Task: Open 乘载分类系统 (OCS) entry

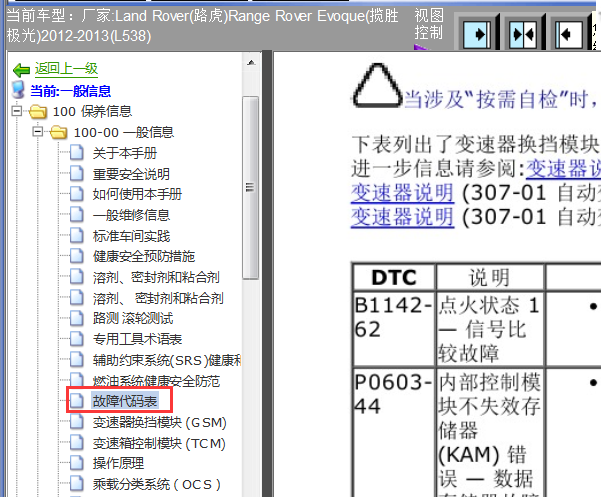Action: pos(156,484)
